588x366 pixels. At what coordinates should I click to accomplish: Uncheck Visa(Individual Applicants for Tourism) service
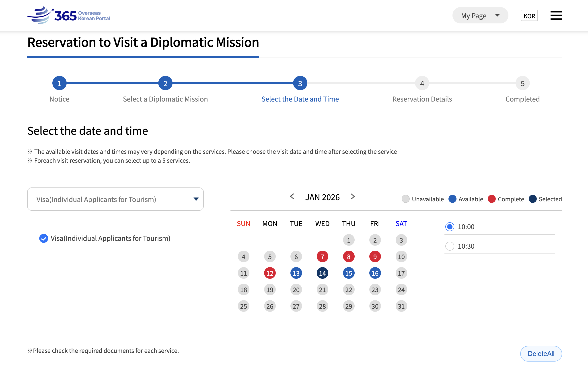click(44, 238)
